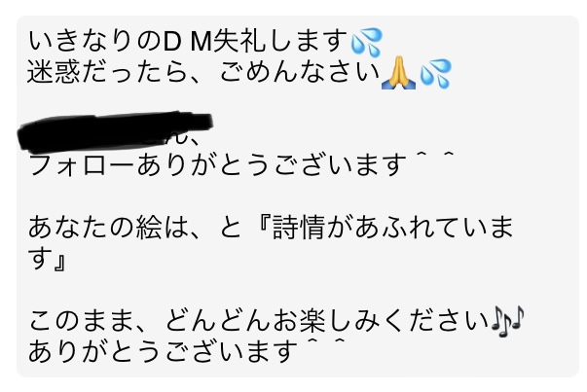Click the このまま text
The width and height of the screenshot is (587, 392).
81,320
